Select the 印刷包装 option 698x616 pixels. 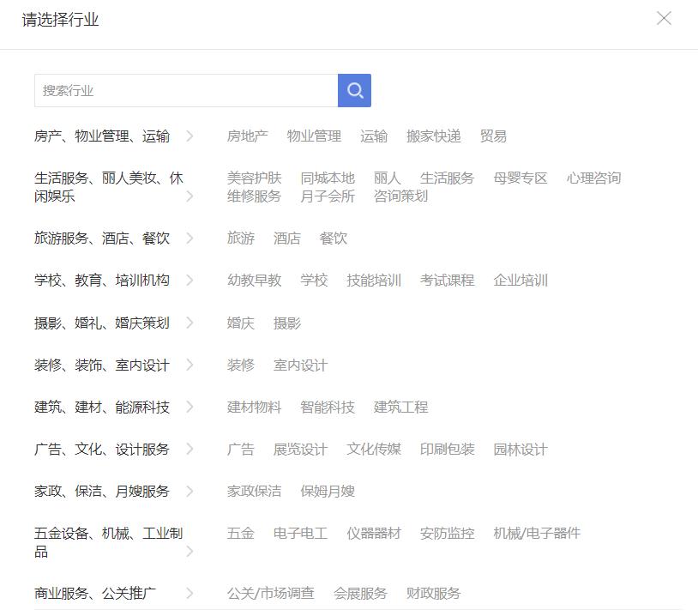tap(448, 449)
